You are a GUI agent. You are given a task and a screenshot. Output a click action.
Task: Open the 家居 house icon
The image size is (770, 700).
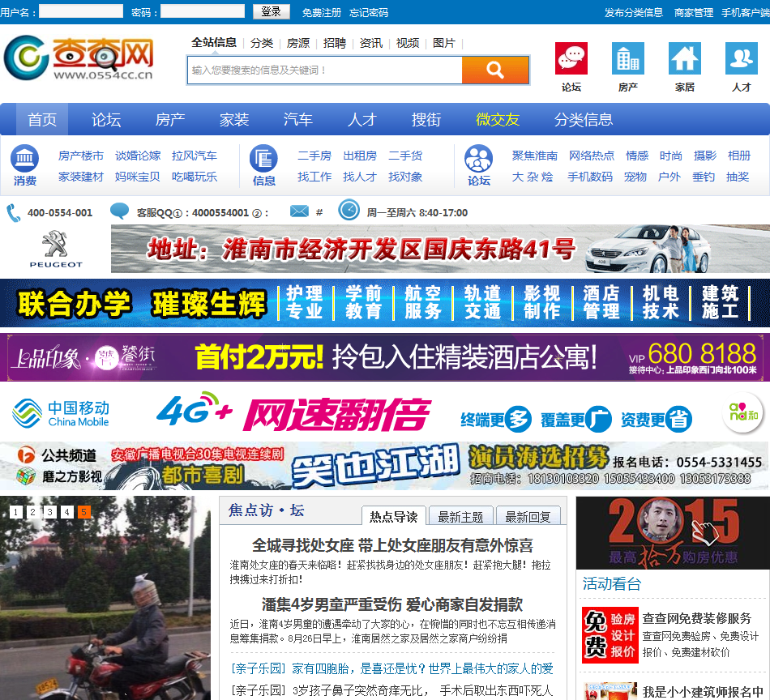coord(685,58)
